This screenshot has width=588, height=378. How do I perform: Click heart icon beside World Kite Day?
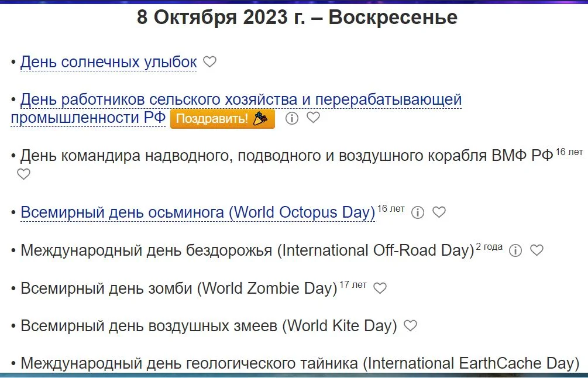point(411,325)
